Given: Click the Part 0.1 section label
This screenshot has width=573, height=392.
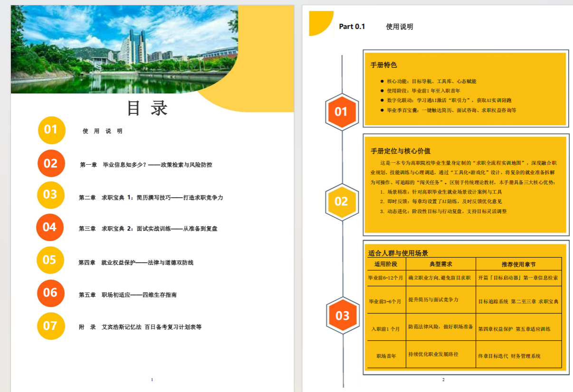Looking at the screenshot, I should [x=352, y=27].
